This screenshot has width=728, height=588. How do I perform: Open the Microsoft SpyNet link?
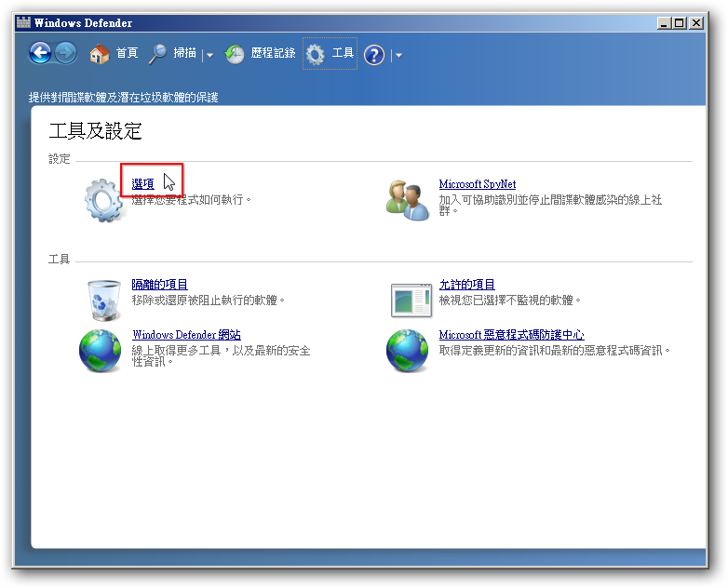click(x=477, y=184)
